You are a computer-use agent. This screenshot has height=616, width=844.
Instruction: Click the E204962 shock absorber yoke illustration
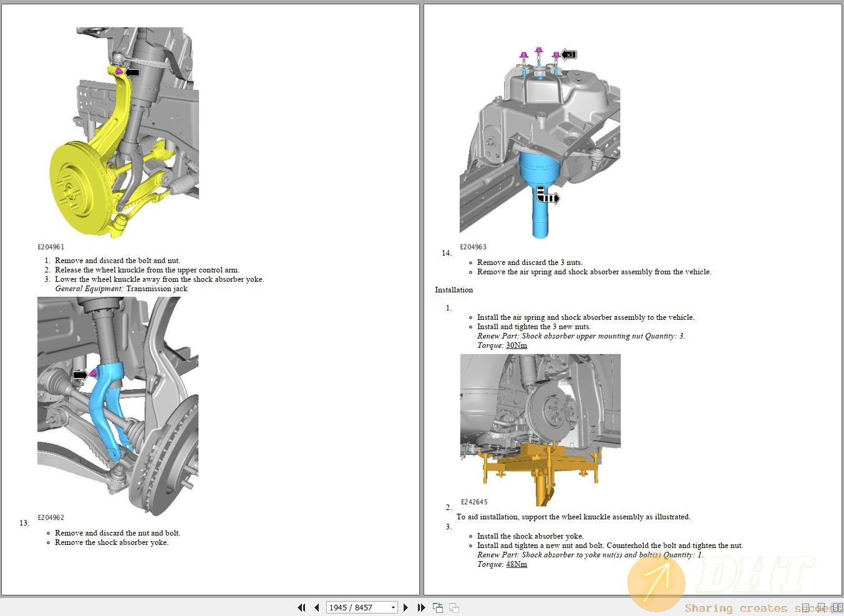coord(118,406)
